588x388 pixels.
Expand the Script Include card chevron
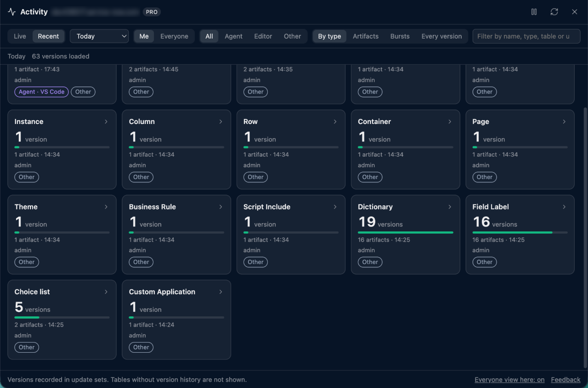tap(335, 207)
